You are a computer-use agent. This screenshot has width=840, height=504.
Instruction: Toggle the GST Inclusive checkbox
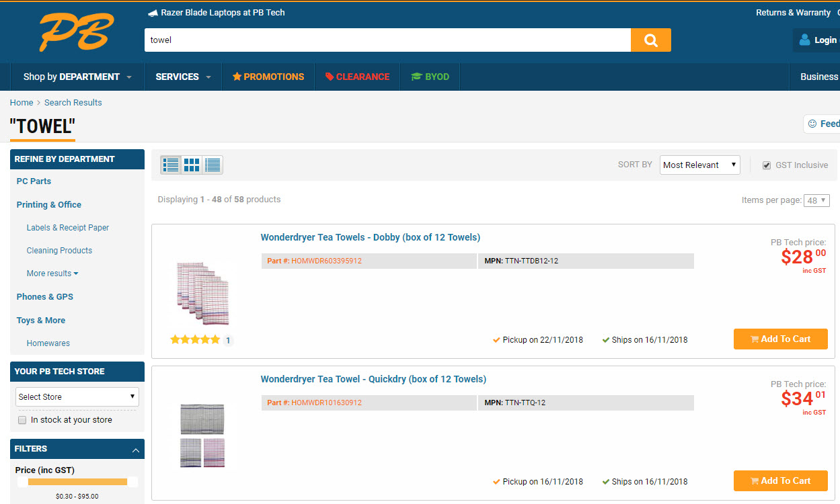766,165
